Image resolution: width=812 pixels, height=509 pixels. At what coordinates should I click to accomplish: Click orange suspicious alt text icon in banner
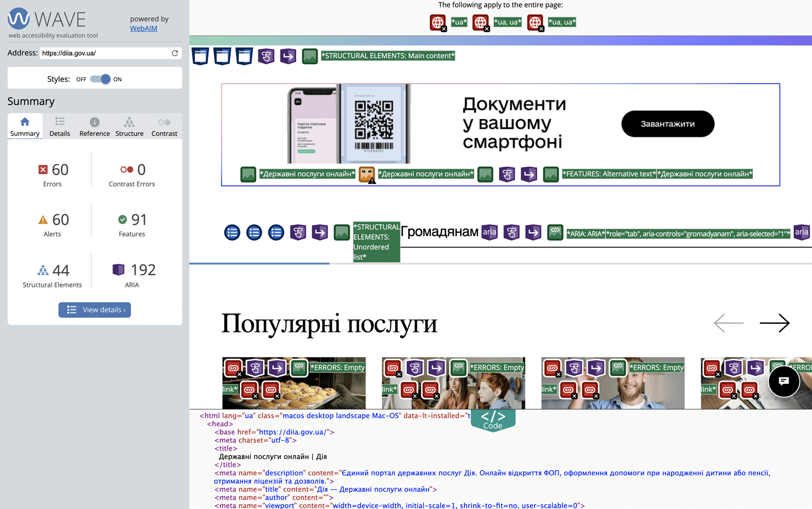click(367, 174)
